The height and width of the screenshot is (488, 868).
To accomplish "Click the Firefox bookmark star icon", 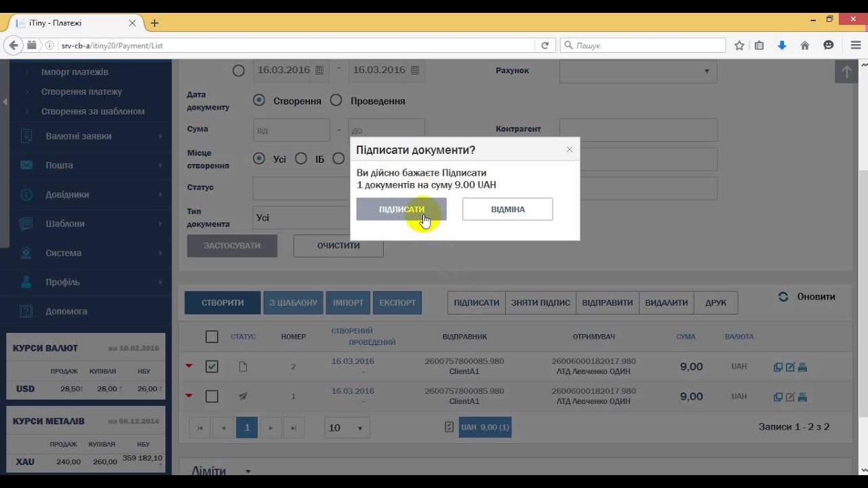I will 739,45.
